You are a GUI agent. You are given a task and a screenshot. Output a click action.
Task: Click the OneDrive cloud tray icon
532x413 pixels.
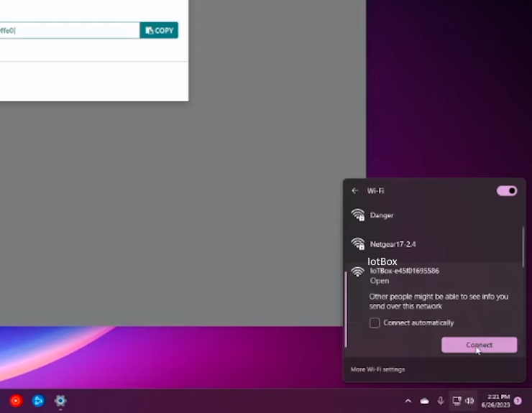click(424, 401)
